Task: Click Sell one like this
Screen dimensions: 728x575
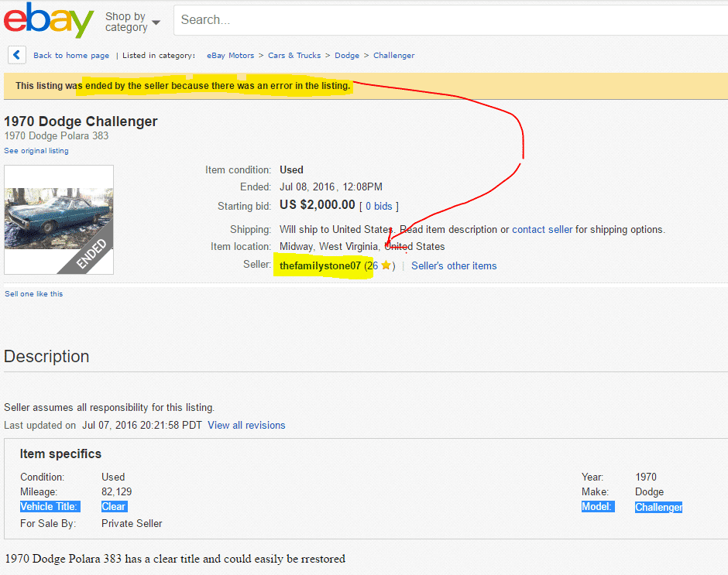Action: [x=34, y=294]
